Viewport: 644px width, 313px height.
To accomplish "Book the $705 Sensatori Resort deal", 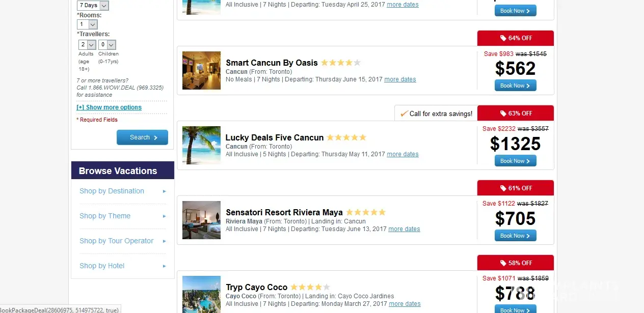I will point(515,236).
